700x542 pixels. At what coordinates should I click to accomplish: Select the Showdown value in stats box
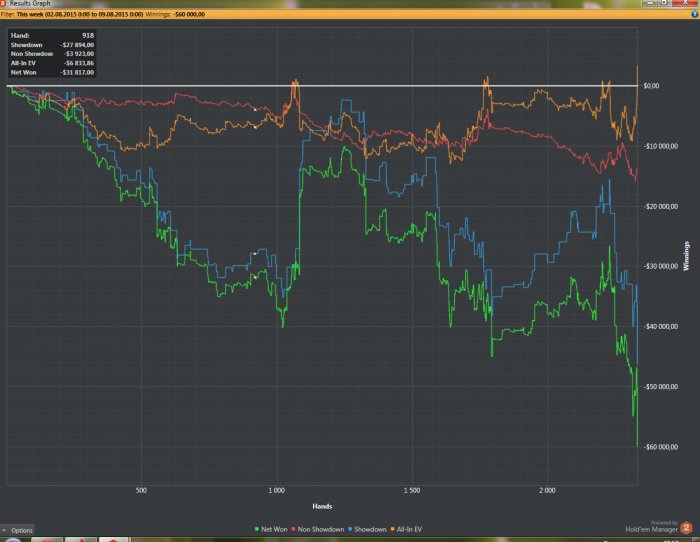[x=75, y=46]
